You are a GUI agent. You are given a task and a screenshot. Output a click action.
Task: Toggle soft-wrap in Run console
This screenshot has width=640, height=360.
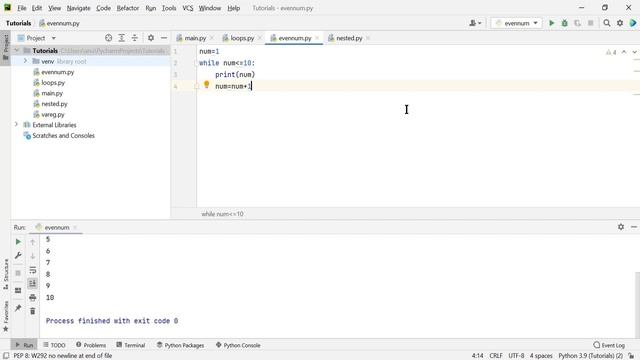click(x=33, y=270)
